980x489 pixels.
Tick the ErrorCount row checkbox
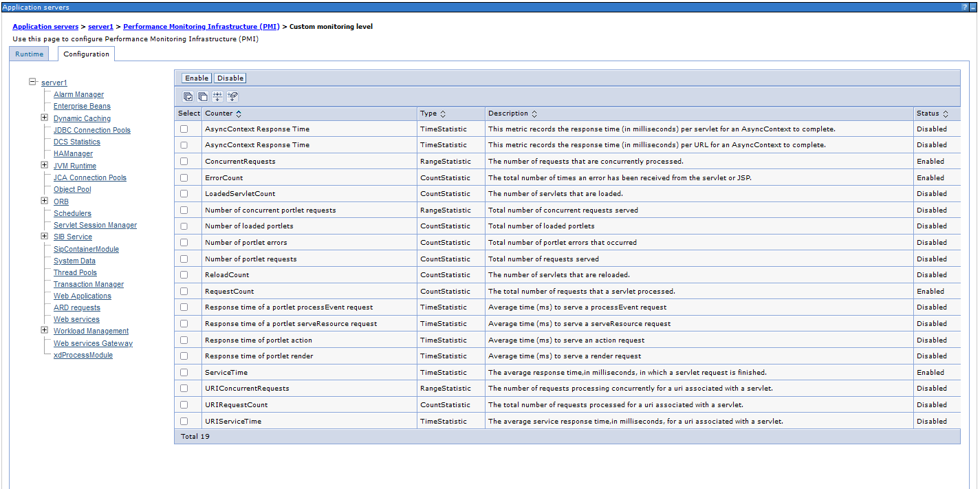click(x=184, y=177)
